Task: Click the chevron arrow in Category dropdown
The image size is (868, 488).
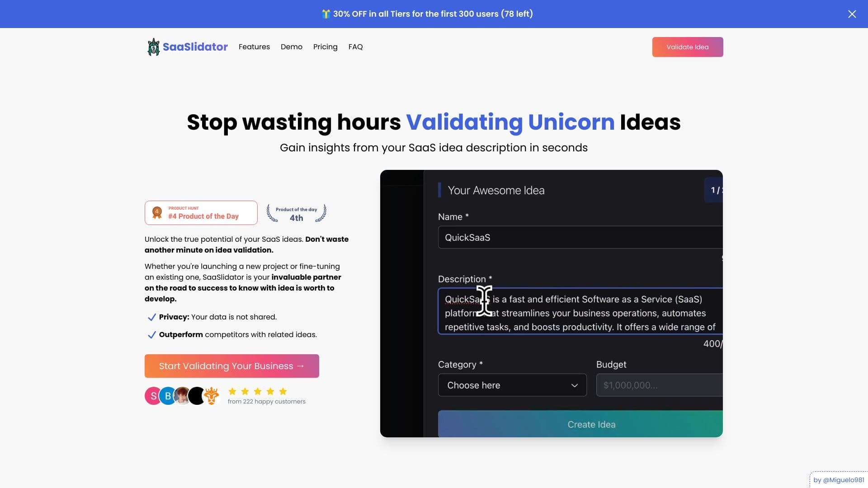Action: 574,385
